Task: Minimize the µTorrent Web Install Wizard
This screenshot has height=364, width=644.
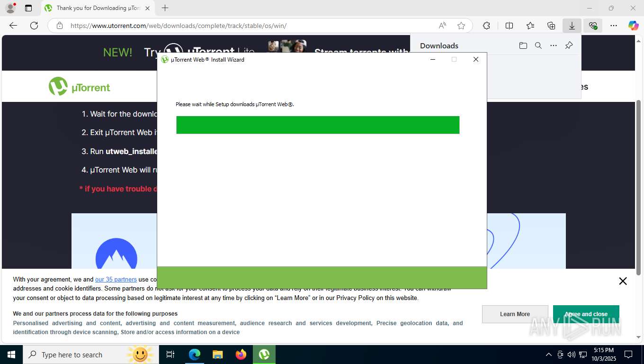Action: (432, 59)
